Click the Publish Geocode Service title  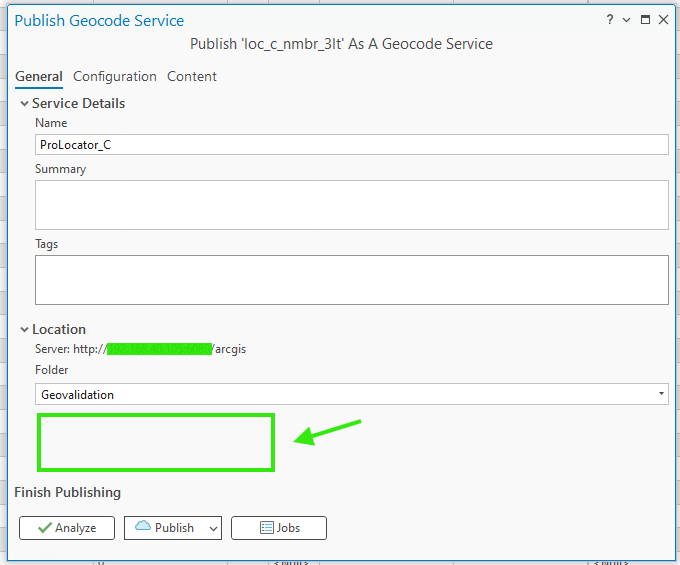tap(99, 20)
